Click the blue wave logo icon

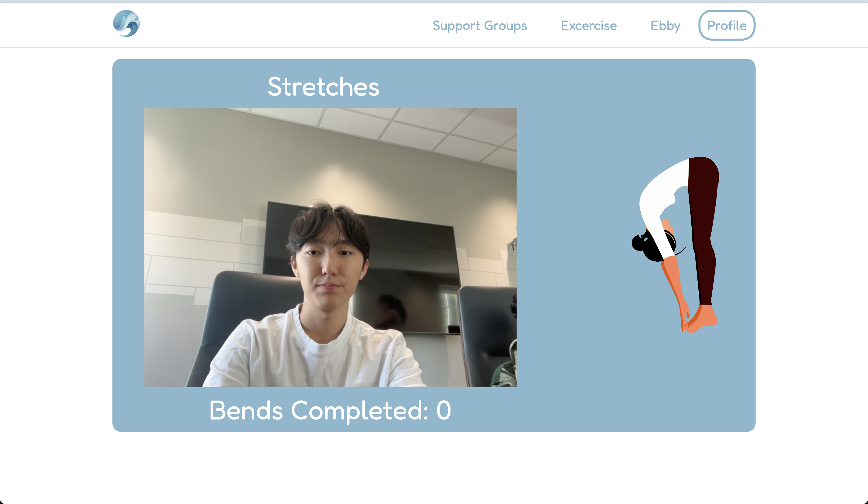click(126, 23)
